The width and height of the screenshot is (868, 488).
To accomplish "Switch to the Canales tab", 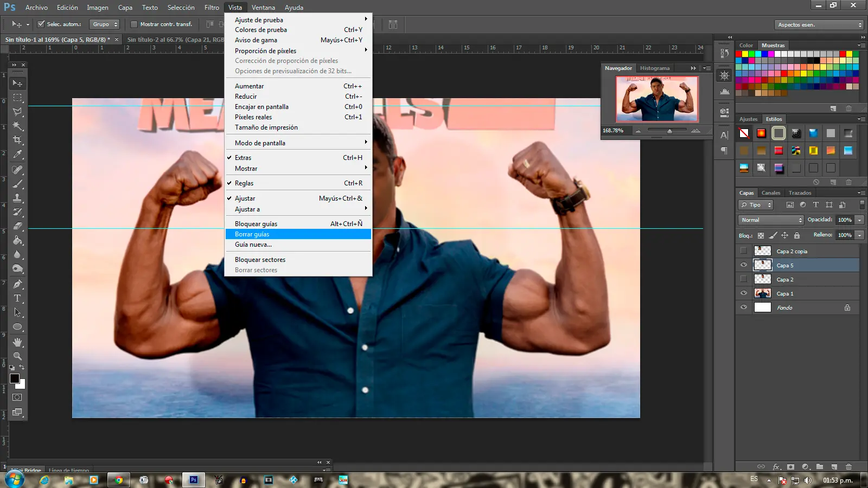I will click(x=770, y=193).
